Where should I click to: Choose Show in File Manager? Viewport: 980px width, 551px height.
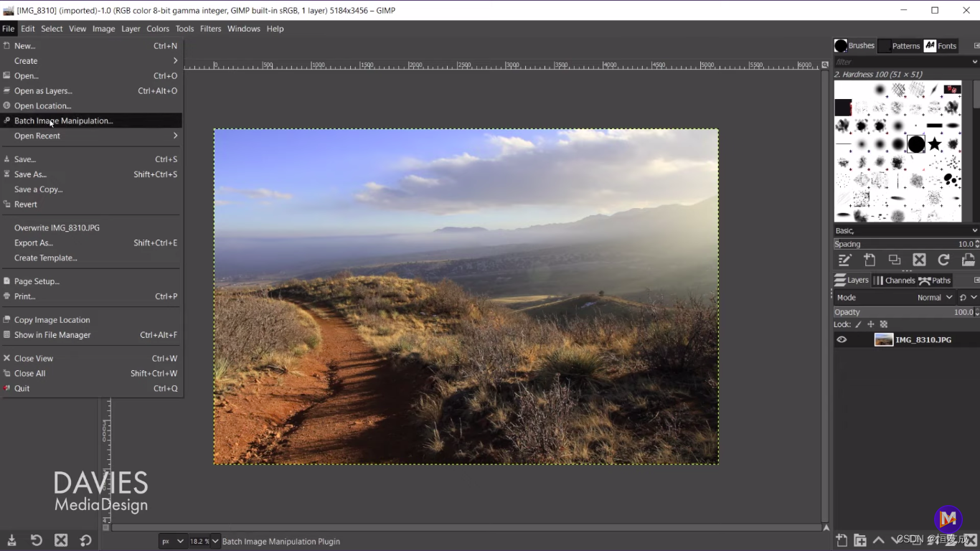pyautogui.click(x=92, y=335)
